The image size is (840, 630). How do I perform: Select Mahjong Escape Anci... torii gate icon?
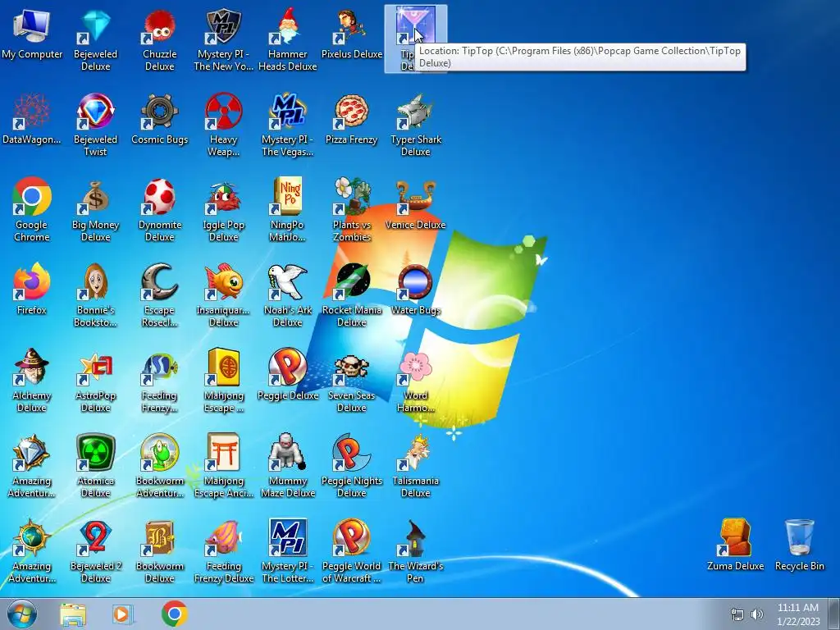tap(223, 452)
